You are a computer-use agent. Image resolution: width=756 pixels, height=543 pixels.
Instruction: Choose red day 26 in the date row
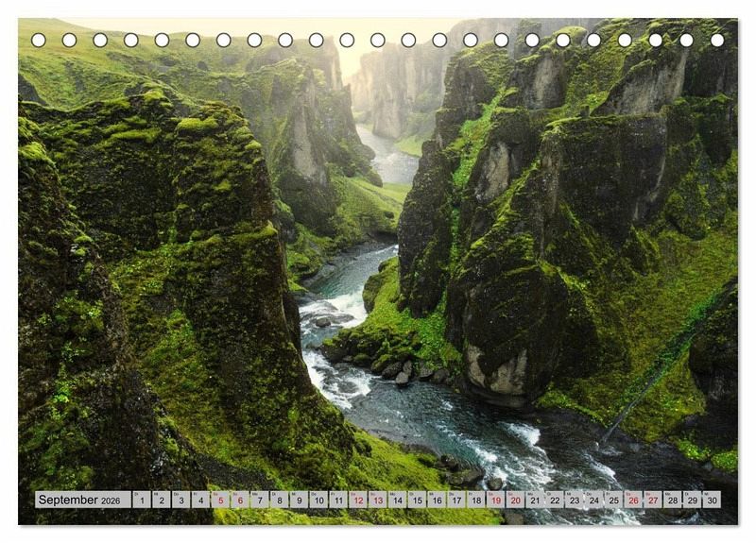[633, 500]
